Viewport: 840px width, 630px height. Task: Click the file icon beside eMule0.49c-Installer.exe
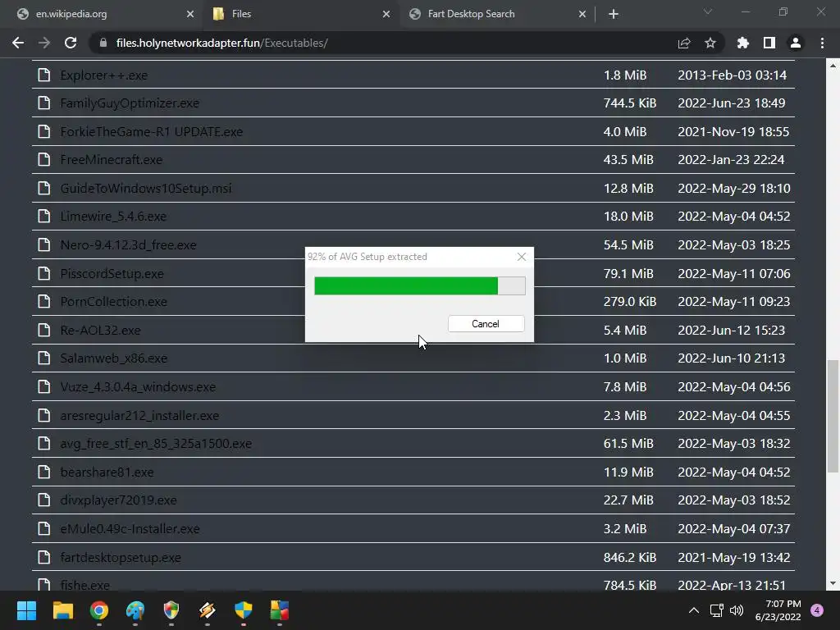click(44, 528)
